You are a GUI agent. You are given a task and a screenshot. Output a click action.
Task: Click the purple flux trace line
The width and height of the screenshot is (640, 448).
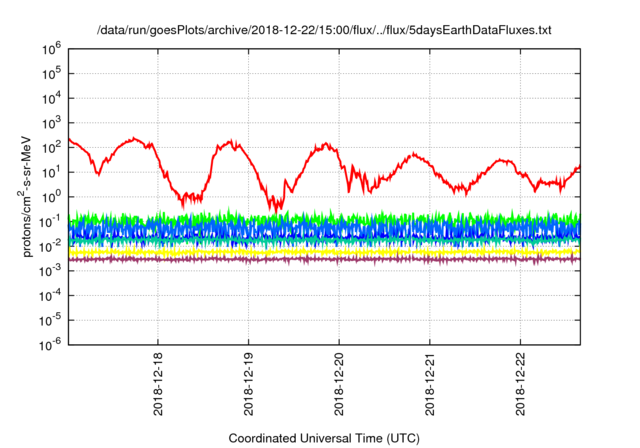(x=324, y=259)
